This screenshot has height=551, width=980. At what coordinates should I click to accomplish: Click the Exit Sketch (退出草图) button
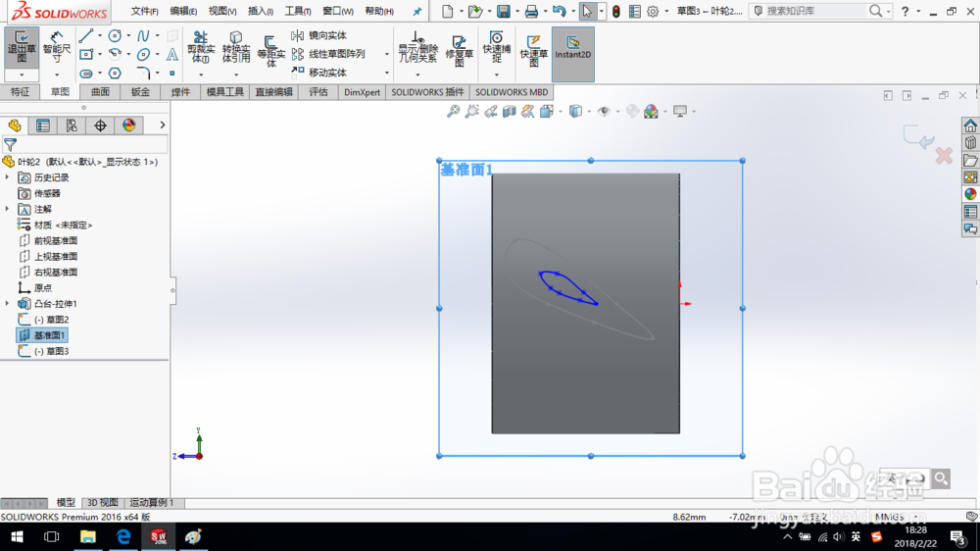coord(22,48)
